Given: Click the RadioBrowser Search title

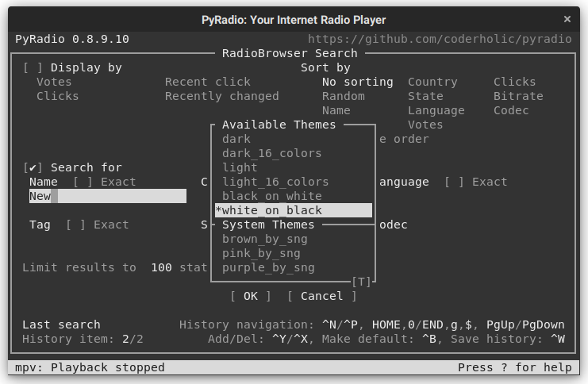Looking at the screenshot, I should point(290,54).
